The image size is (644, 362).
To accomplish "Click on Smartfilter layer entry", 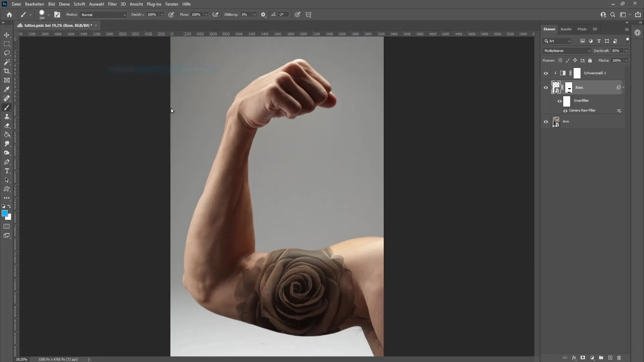I will (x=582, y=100).
